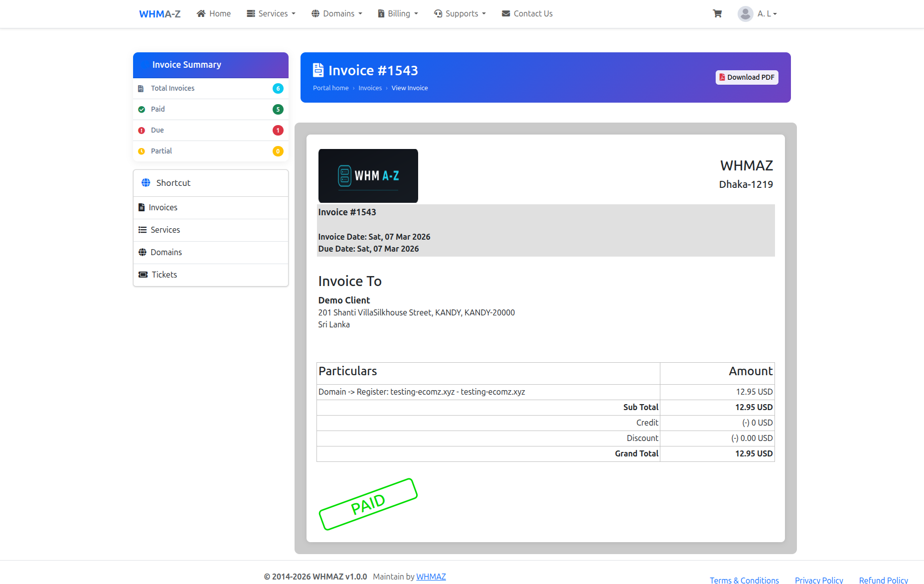This screenshot has width=924, height=584.
Task: Click the Download PDF button
Action: [747, 77]
